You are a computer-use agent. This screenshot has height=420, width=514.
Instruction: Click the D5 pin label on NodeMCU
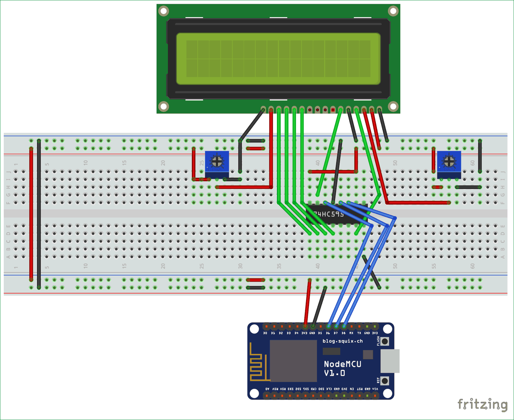click(x=320, y=333)
